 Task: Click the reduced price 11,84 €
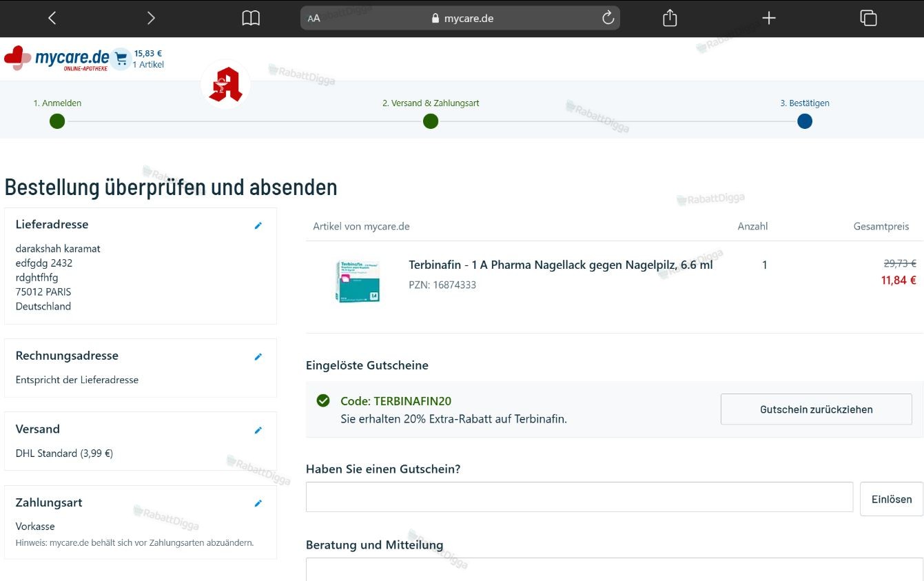pyautogui.click(x=899, y=281)
